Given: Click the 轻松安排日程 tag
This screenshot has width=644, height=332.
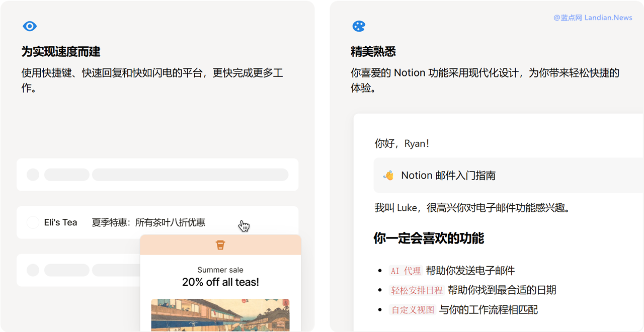Looking at the screenshot, I should click(417, 290).
